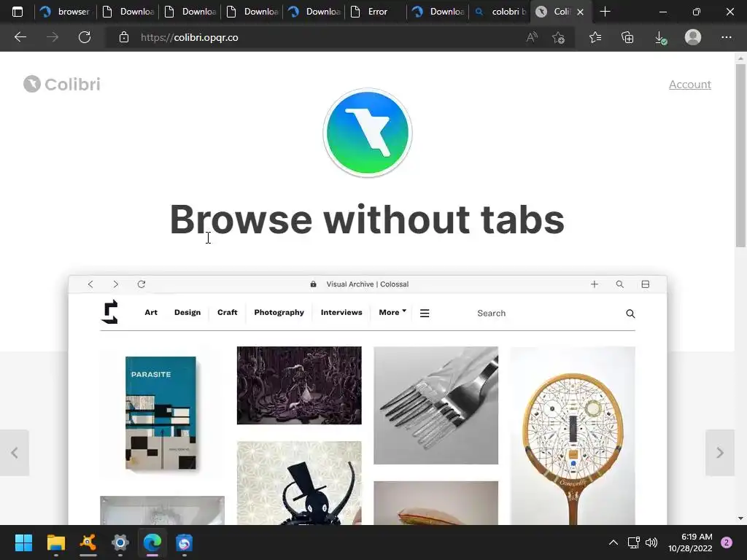747x560 pixels.
Task: Open the dark sculptural scene thumbnail
Action: point(299,385)
